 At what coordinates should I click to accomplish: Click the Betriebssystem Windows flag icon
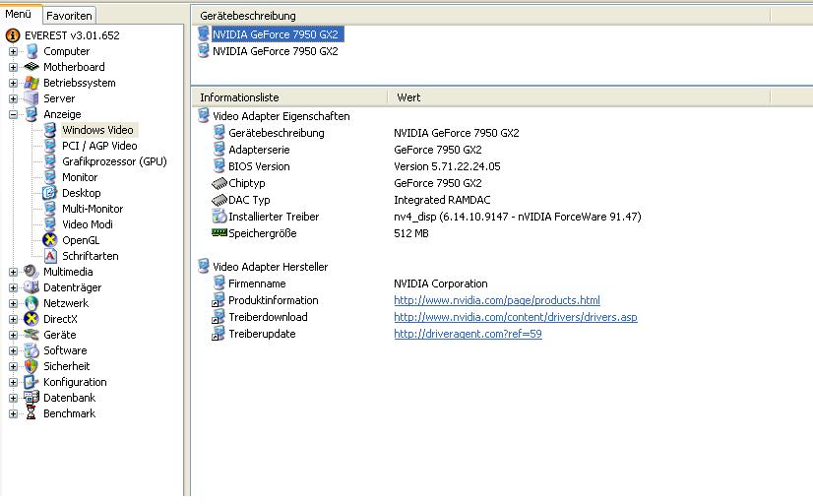[31, 83]
